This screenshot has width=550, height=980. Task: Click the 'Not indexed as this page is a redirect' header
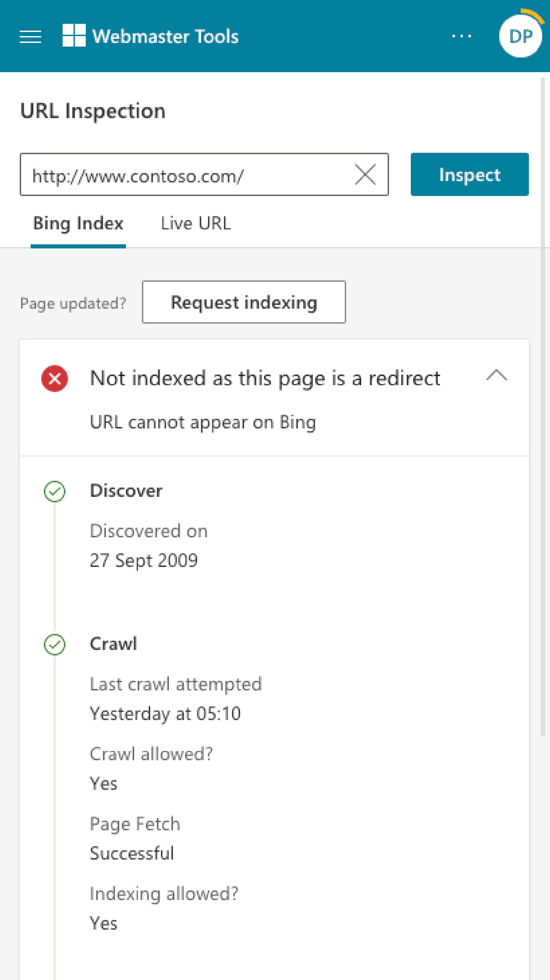tap(265, 378)
